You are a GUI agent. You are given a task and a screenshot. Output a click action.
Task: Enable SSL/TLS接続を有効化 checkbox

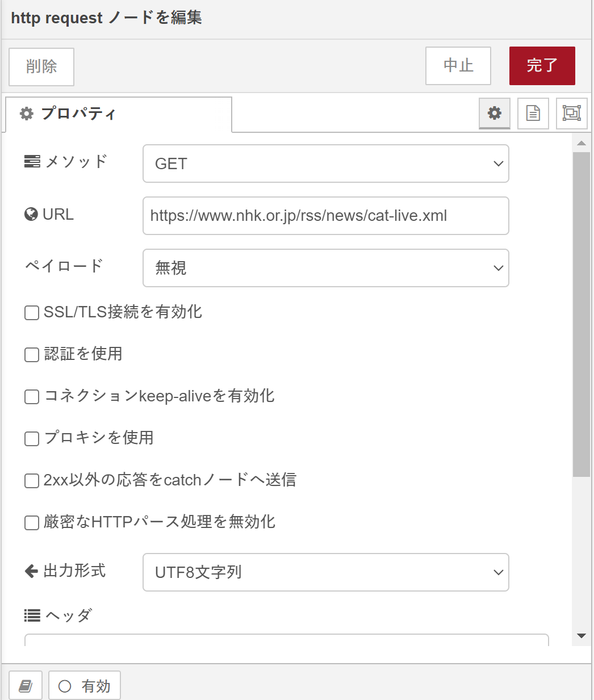tap(32, 312)
